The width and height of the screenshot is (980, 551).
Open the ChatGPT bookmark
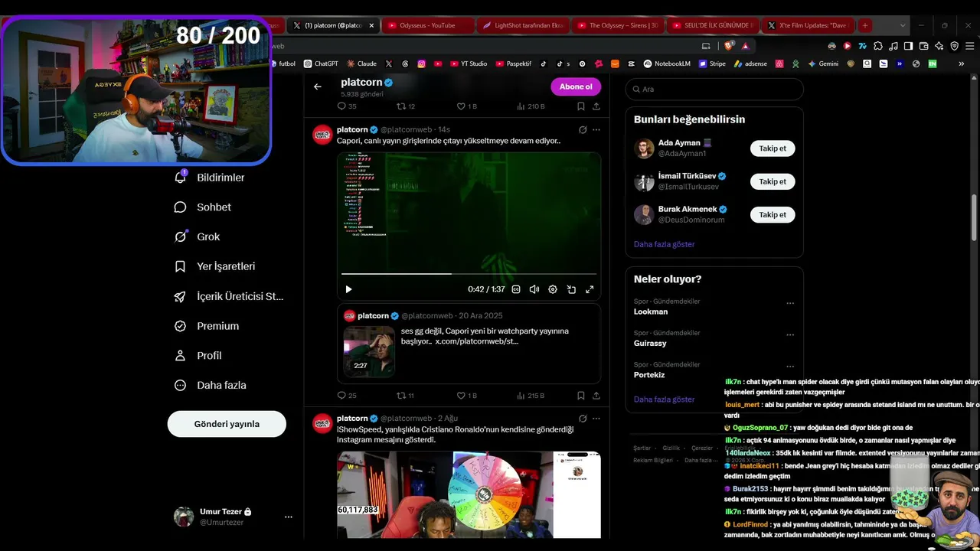pyautogui.click(x=321, y=64)
